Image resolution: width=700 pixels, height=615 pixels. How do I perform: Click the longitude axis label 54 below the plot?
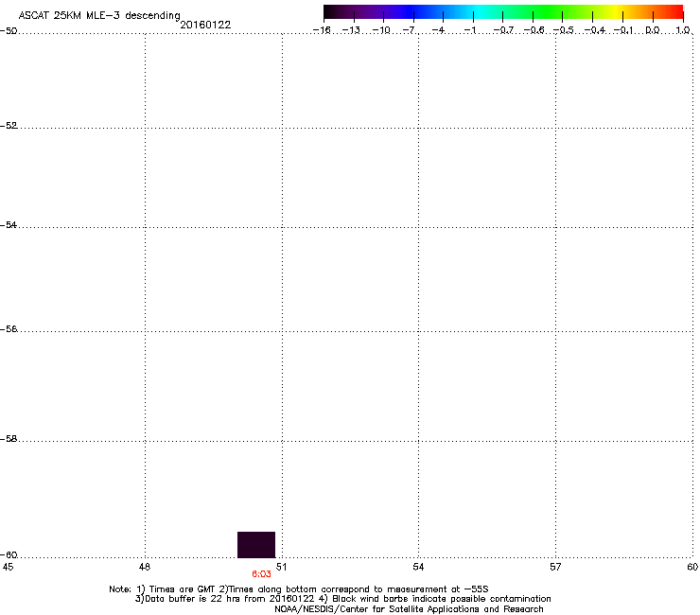tap(418, 567)
